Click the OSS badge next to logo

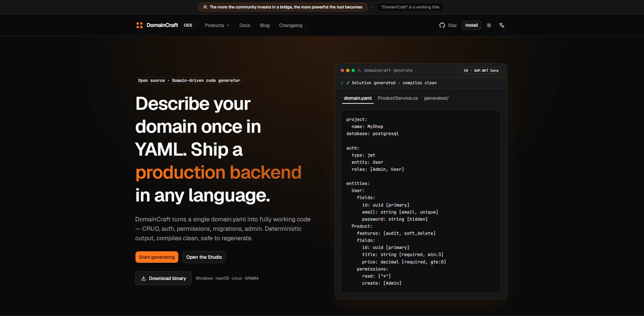click(x=188, y=25)
